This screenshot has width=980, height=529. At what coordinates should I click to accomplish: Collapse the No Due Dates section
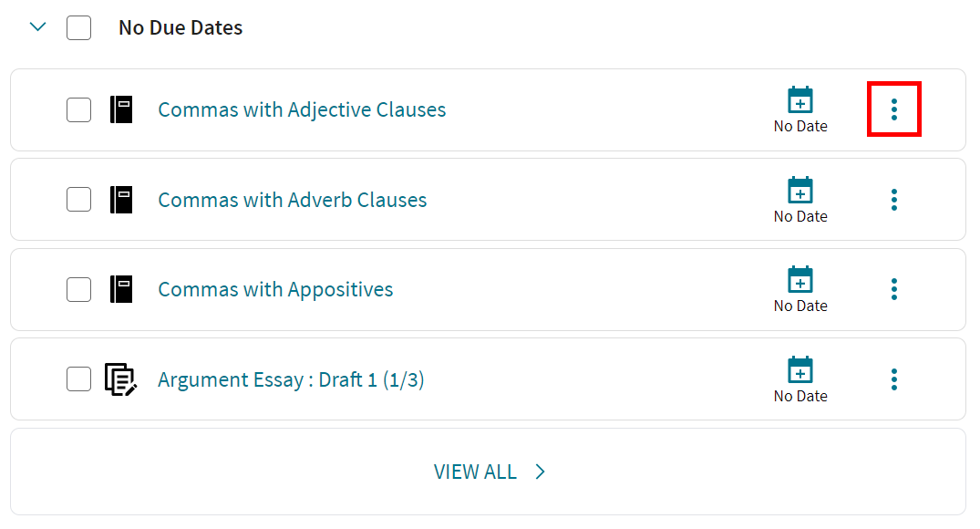pos(37,27)
